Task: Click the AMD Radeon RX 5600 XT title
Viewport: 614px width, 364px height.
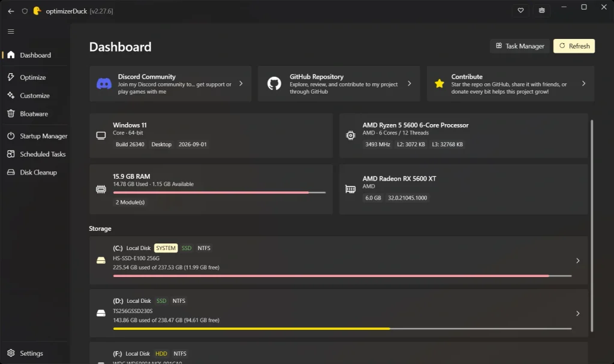Action: 399,179
